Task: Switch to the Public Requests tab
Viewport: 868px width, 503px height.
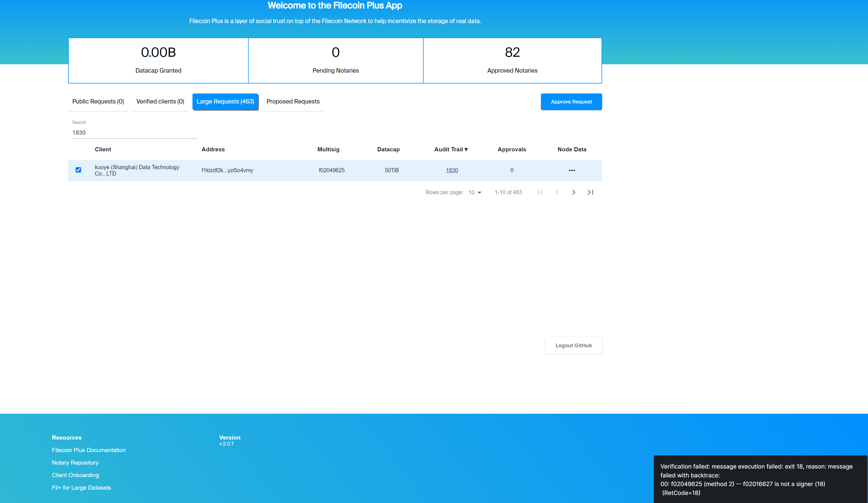Action: coord(98,101)
